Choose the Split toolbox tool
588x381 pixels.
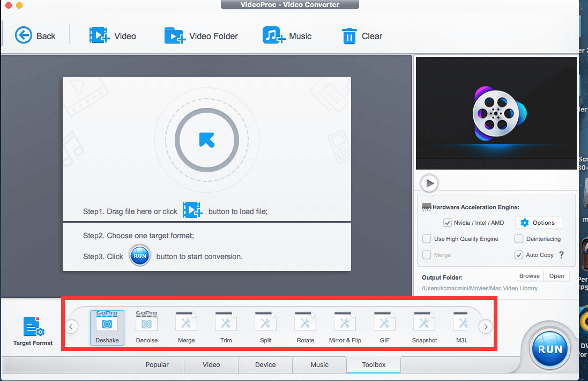click(x=265, y=327)
